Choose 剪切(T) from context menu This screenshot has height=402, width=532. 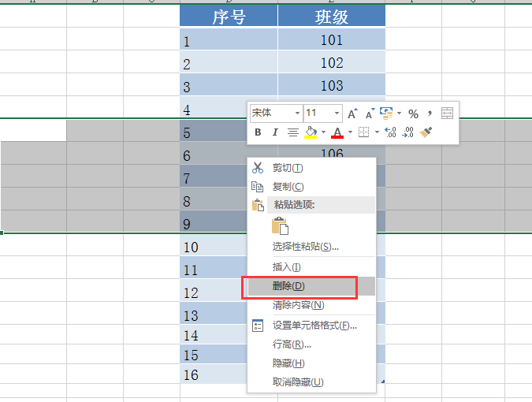click(x=311, y=168)
